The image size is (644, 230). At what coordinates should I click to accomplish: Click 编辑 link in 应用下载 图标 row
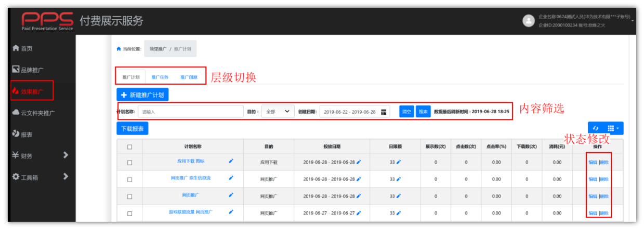click(x=593, y=162)
